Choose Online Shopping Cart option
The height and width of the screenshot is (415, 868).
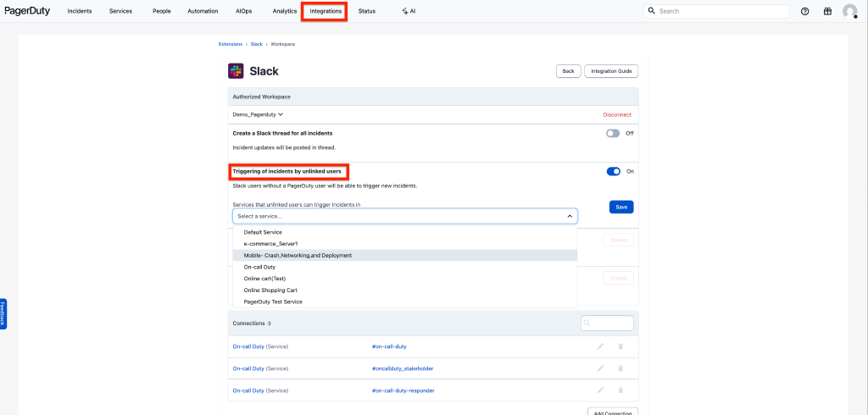point(404,290)
